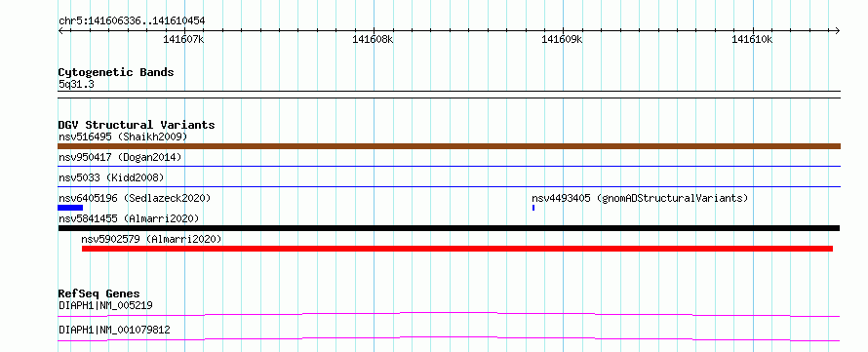Screen dimensions: 868x352
Task: Click the chr5:141606336..141610454 coordinate label
Action: [x=132, y=21]
